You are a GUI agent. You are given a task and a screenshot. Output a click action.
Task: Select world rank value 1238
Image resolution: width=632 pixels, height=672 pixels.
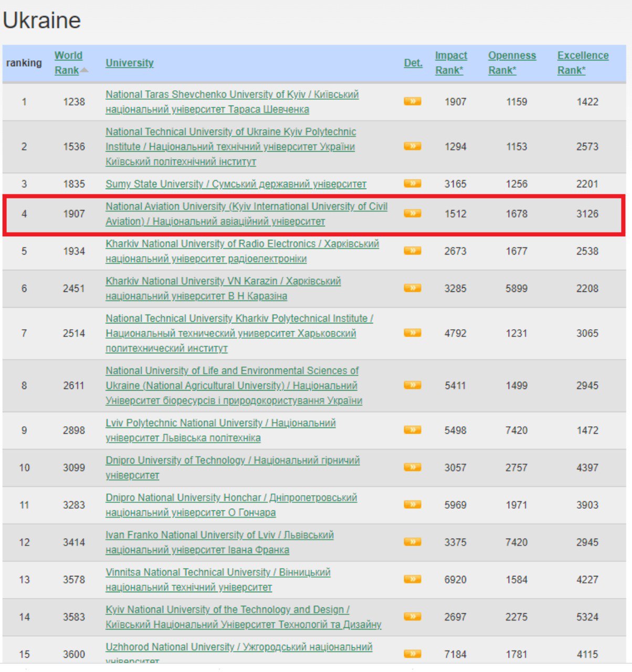[74, 102]
